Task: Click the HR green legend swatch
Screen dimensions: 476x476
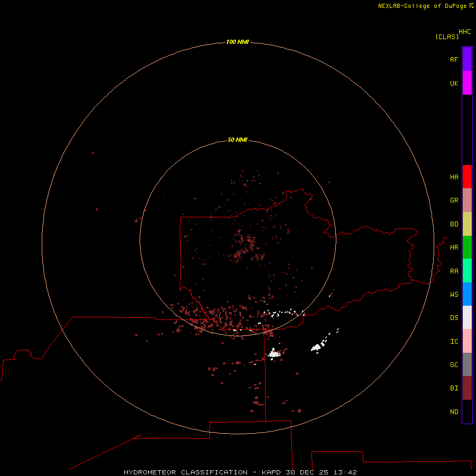Action: point(467,248)
